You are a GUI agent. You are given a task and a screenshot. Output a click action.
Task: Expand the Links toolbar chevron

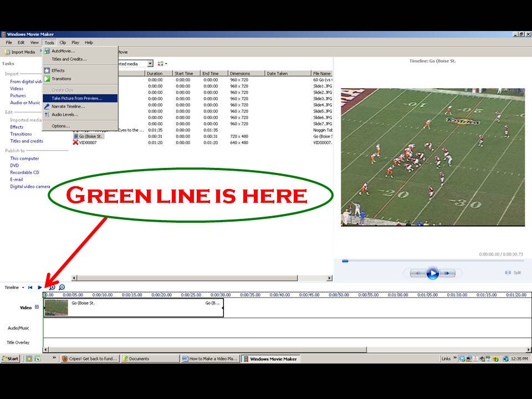pos(455,357)
